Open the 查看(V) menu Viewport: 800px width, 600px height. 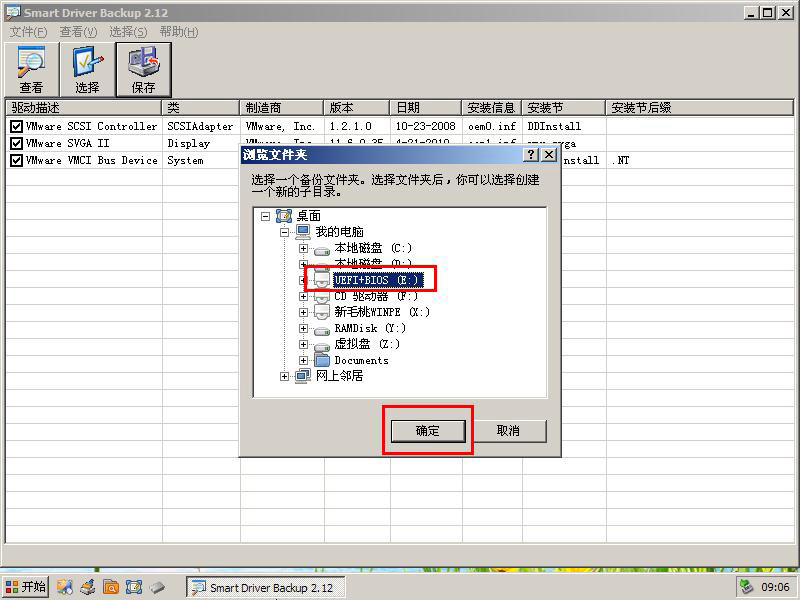pos(78,32)
